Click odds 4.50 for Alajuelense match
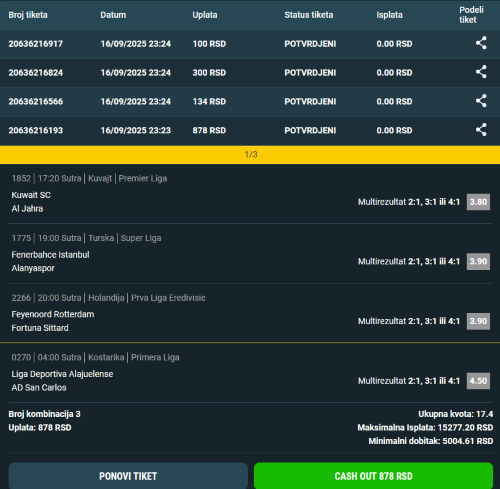 tap(478, 381)
